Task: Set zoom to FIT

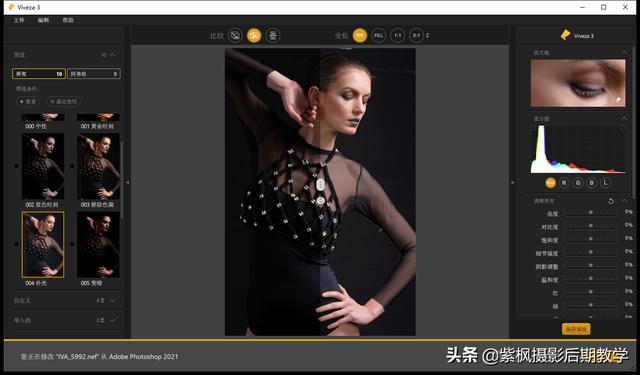Action: (x=360, y=36)
